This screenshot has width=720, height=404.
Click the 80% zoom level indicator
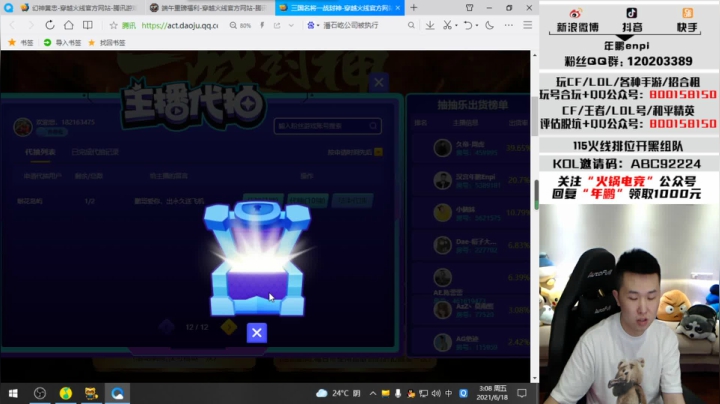point(241,25)
